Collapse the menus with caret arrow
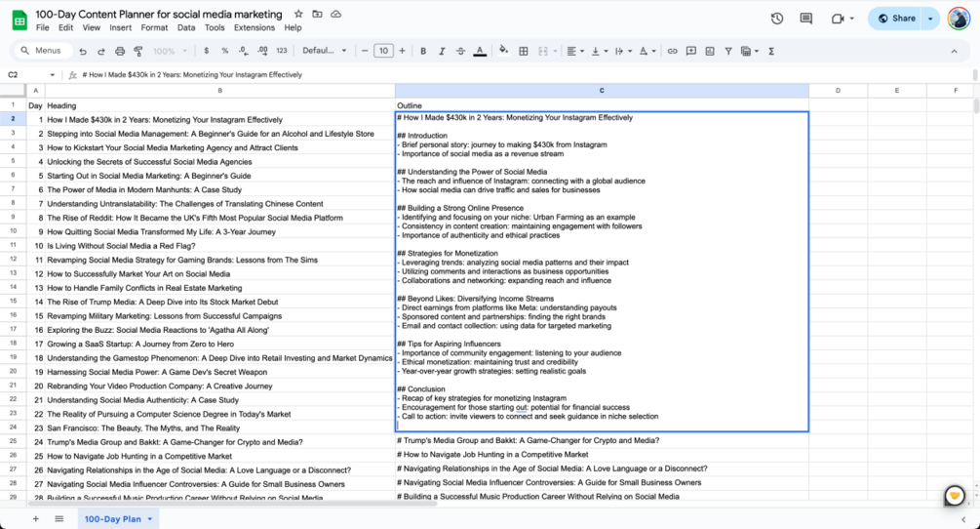980x529 pixels. (954, 52)
